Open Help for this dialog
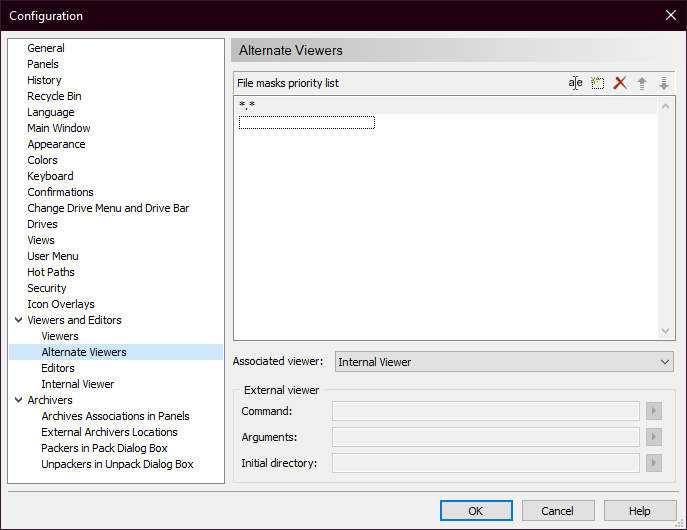687x530 pixels. pos(639,511)
